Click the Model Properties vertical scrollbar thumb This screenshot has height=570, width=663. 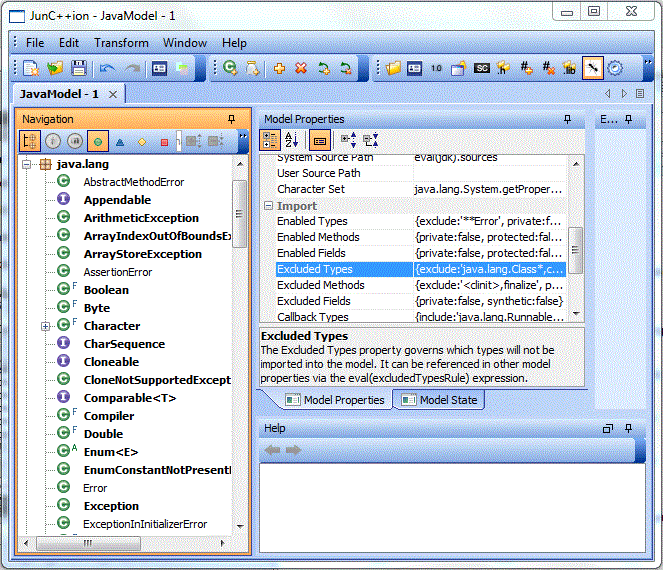[575, 250]
